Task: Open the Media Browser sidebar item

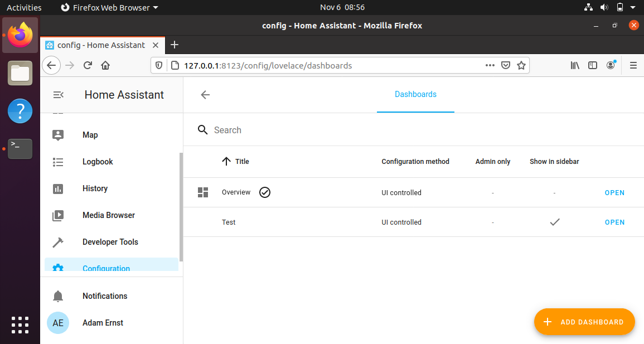Action: pyautogui.click(x=112, y=215)
